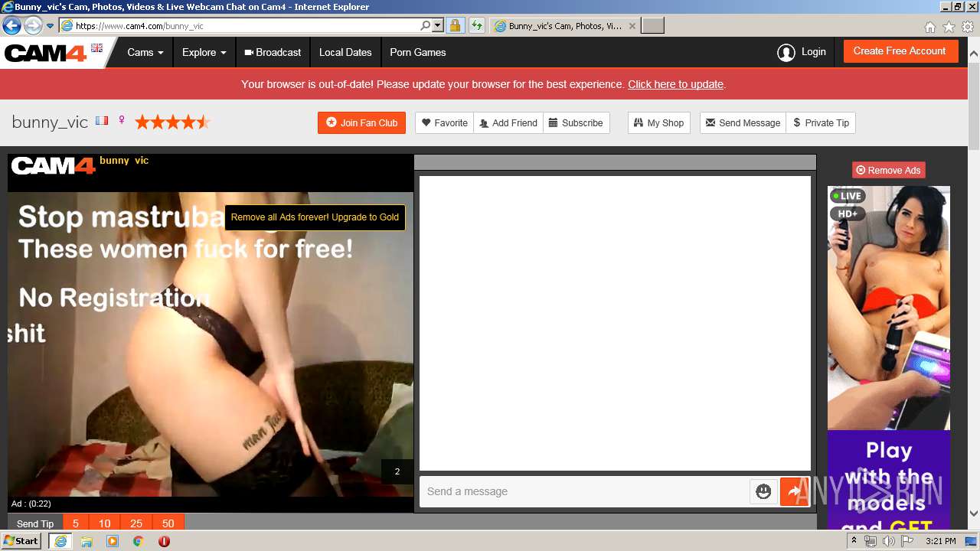Viewport: 980px width, 551px height.
Task: Select the Bunny_vic's Cam browser tab
Action: point(564,25)
